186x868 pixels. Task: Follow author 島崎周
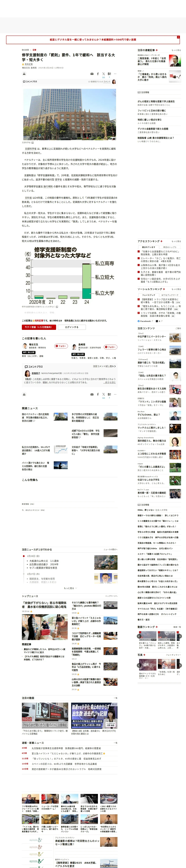pos(110,347)
